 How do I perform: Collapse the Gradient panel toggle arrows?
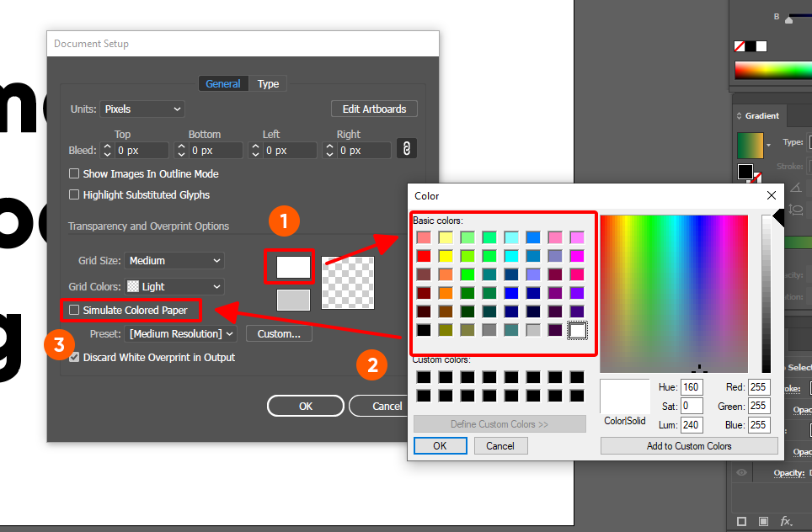[739, 116]
